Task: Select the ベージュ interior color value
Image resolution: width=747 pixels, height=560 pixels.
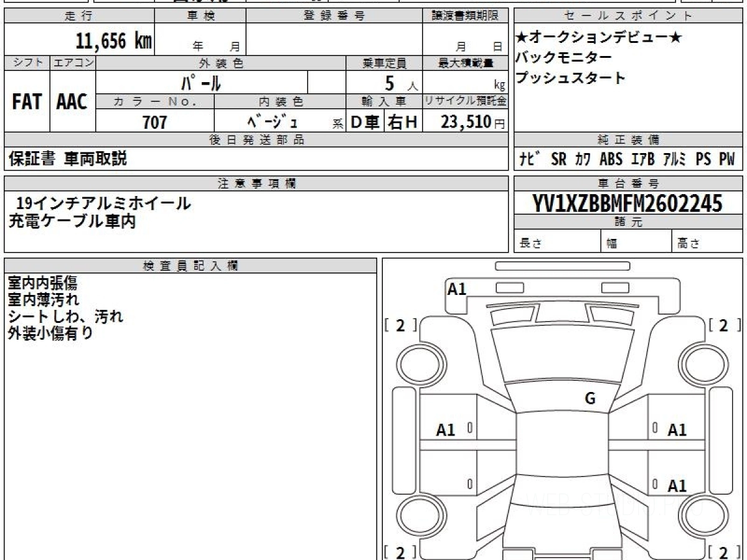Action: [272, 121]
